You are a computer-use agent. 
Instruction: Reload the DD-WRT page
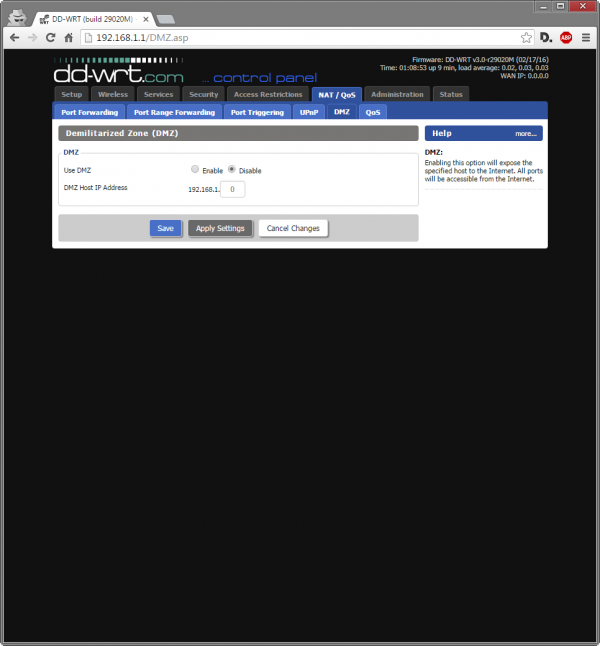(50, 37)
